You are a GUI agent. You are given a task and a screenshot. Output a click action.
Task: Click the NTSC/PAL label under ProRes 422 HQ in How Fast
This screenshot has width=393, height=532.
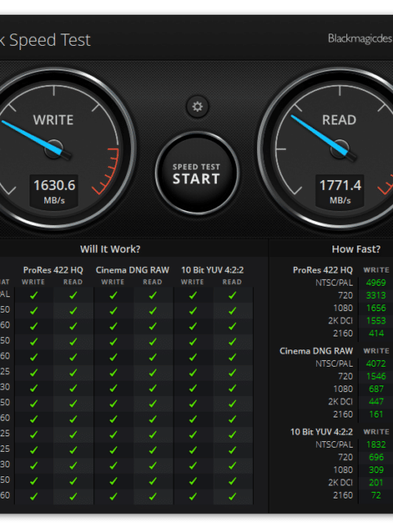(334, 282)
